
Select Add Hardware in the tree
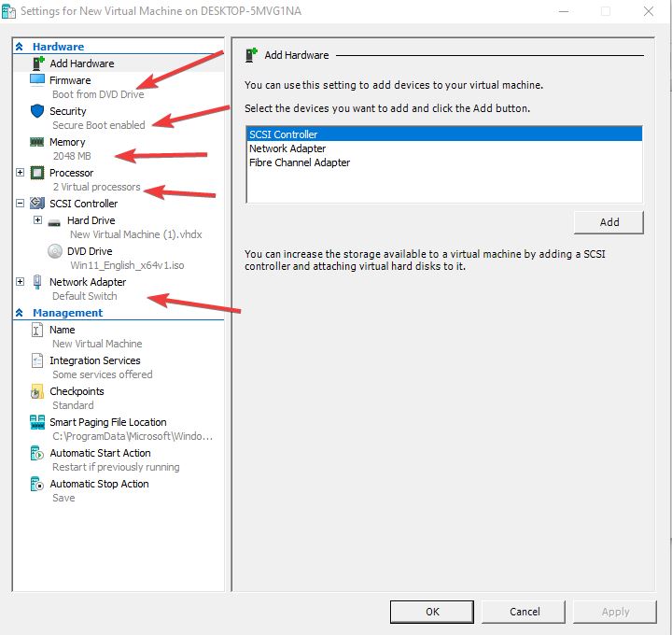tap(82, 63)
